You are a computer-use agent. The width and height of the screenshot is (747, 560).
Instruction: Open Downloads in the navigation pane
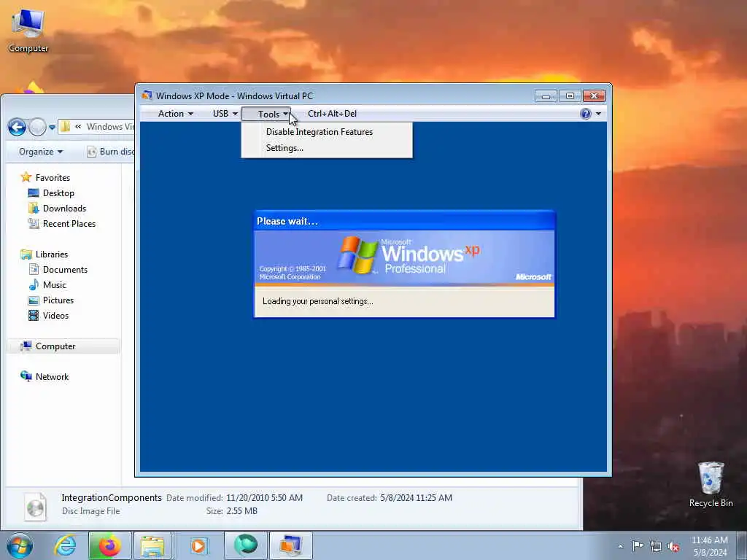pos(64,208)
